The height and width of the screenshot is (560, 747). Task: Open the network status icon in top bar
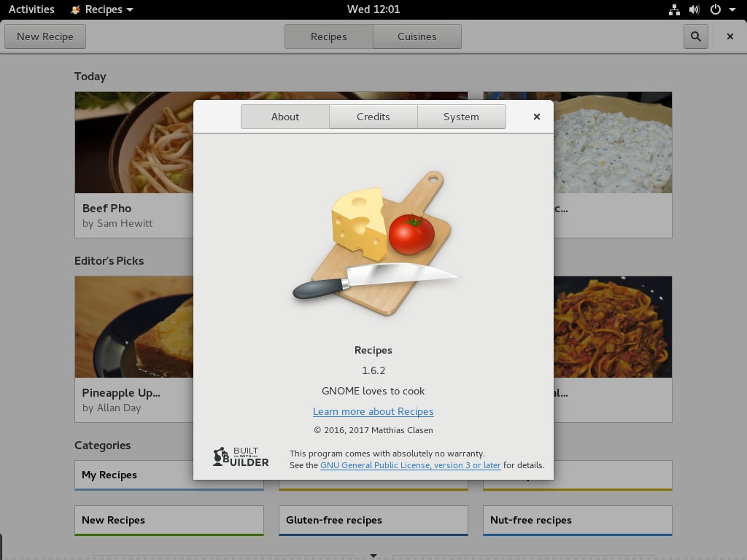(674, 9)
